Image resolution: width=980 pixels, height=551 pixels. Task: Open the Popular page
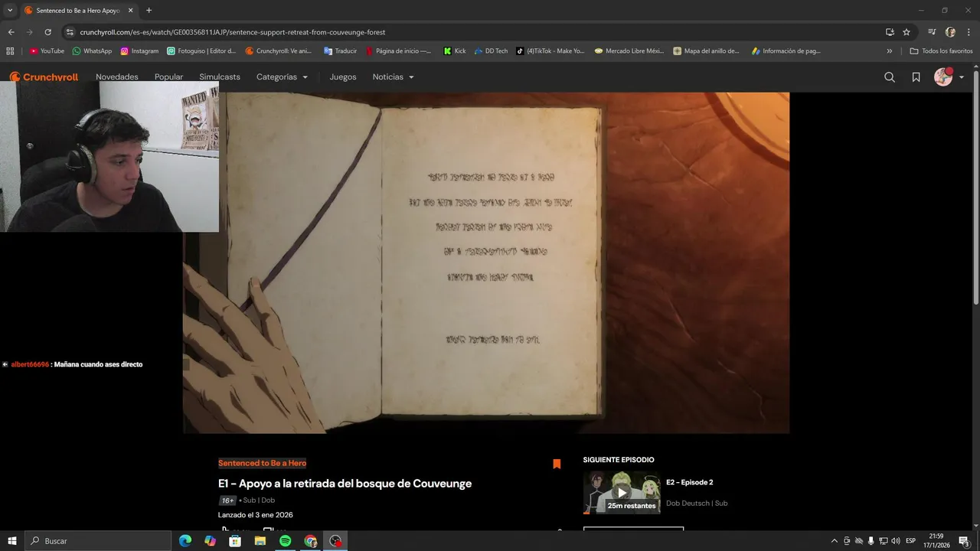[168, 77]
